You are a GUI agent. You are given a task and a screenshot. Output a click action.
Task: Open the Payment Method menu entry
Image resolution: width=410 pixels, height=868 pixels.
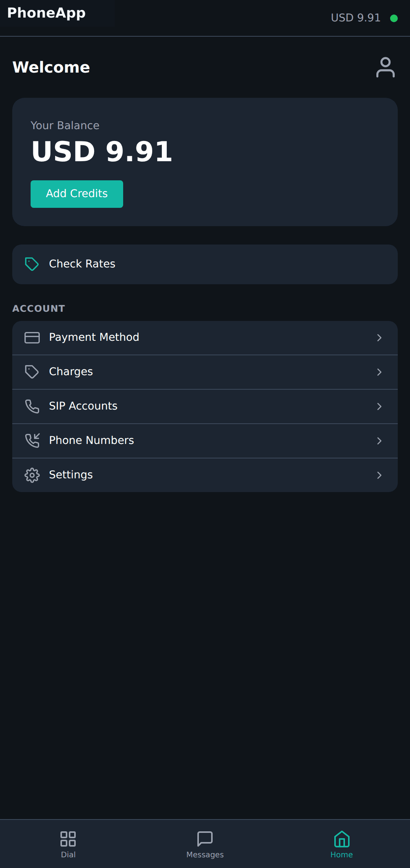(205, 338)
